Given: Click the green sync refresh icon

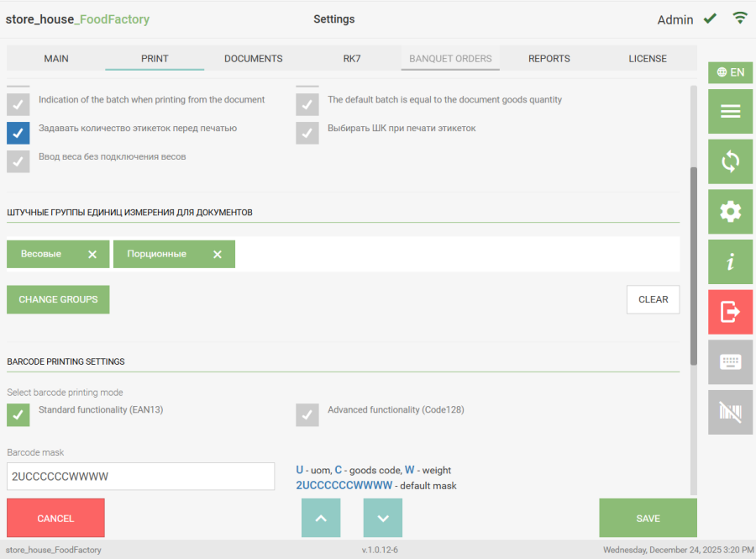Looking at the screenshot, I should [x=730, y=161].
